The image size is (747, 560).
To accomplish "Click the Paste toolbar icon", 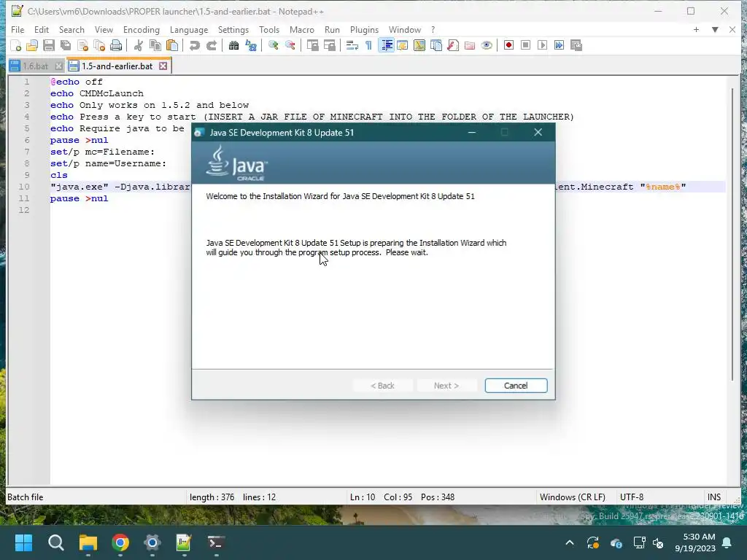I will pyautogui.click(x=172, y=45).
